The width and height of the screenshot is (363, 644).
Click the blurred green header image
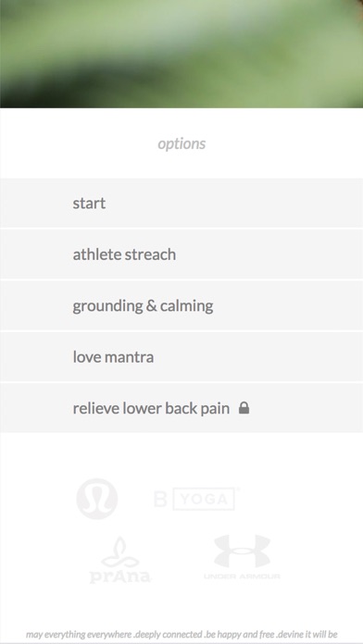(x=181, y=54)
